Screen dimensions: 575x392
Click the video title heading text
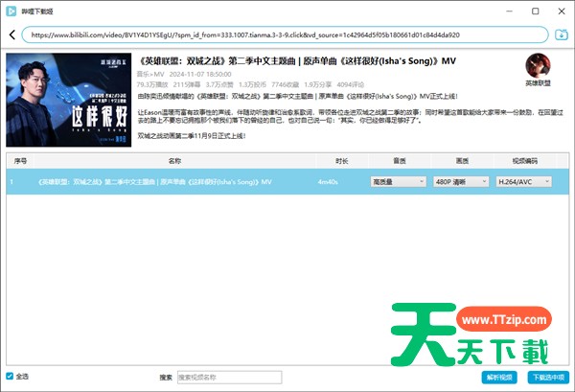[x=297, y=61]
